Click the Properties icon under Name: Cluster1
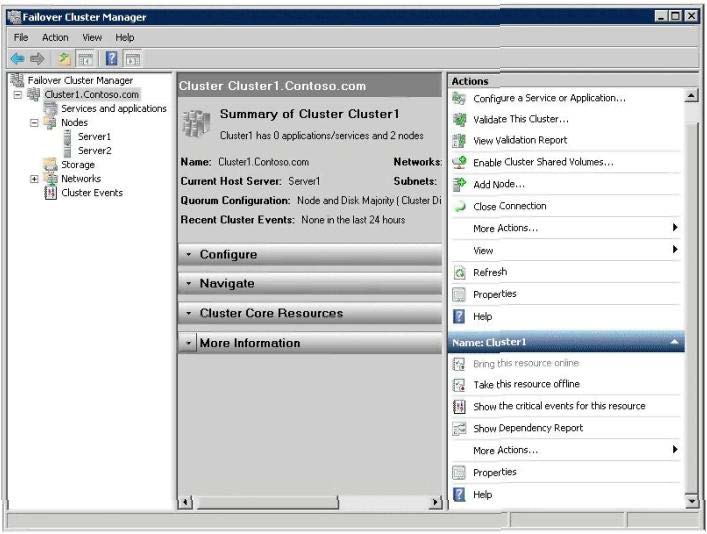The height and width of the screenshot is (534, 707). [459, 473]
